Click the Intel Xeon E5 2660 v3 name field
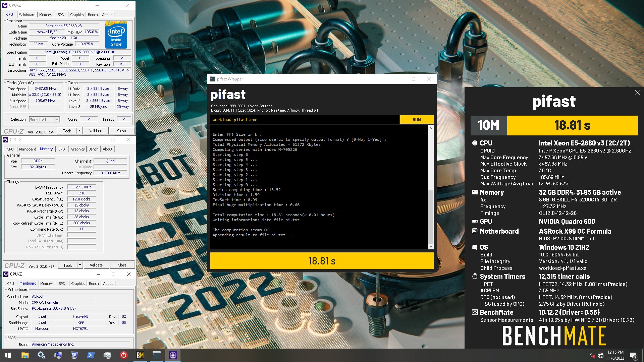 [x=64, y=26]
